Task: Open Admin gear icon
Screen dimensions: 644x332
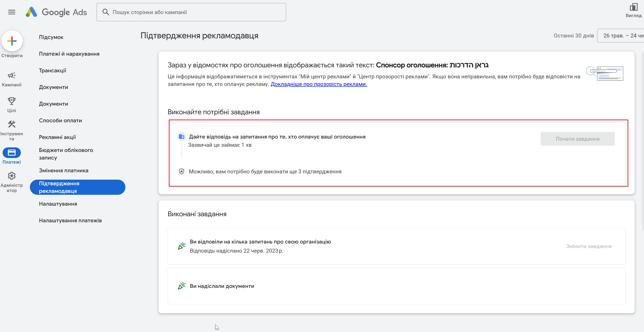Action: click(x=11, y=176)
